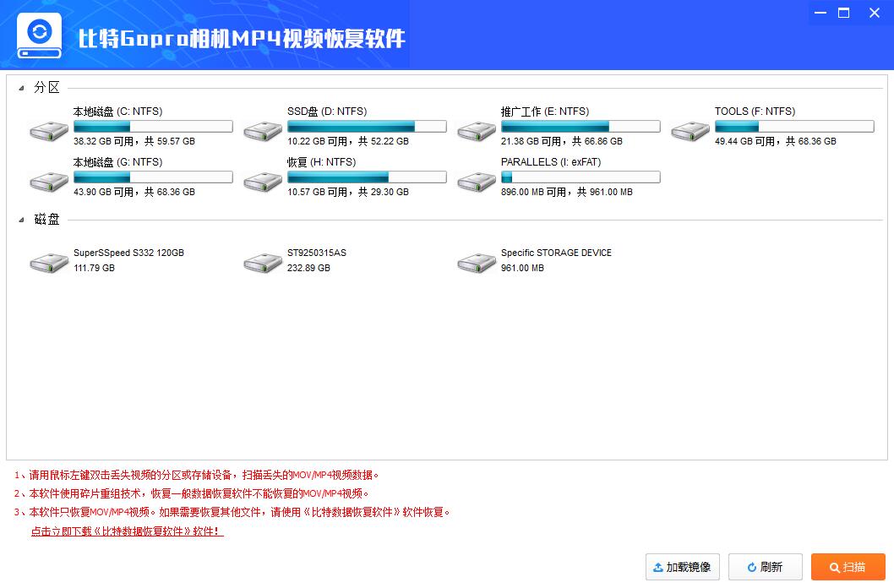Close the recovery software window
Image resolution: width=894 pixels, height=588 pixels.
click(874, 13)
